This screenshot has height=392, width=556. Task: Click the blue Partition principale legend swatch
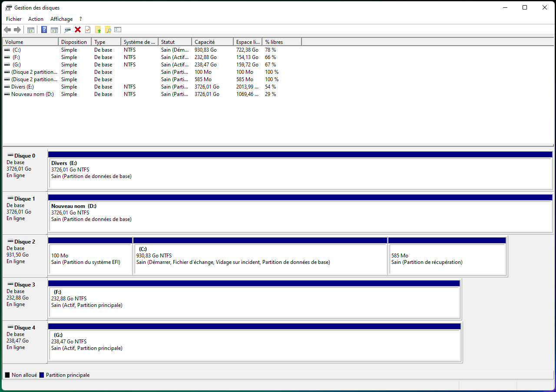[42, 375]
